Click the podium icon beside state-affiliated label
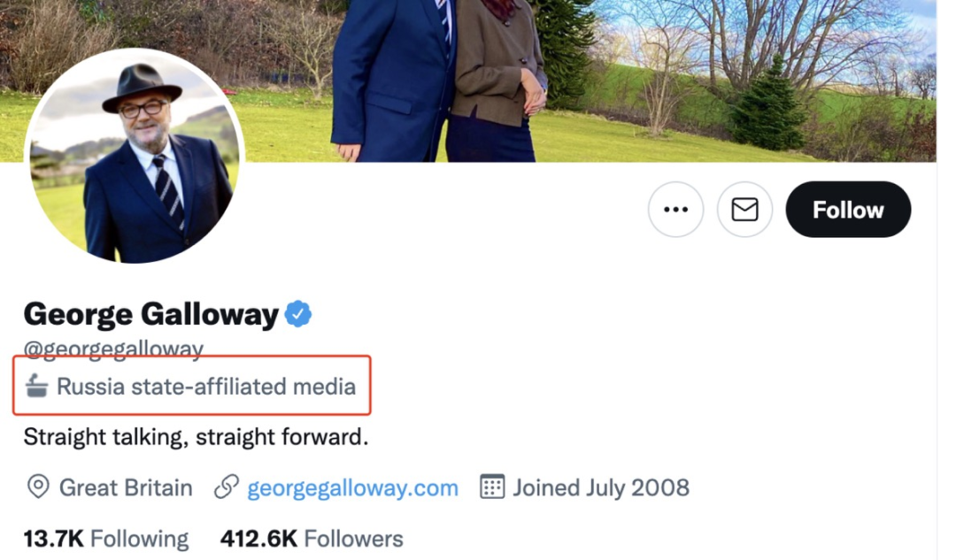The width and height of the screenshot is (956, 560). coord(36,386)
